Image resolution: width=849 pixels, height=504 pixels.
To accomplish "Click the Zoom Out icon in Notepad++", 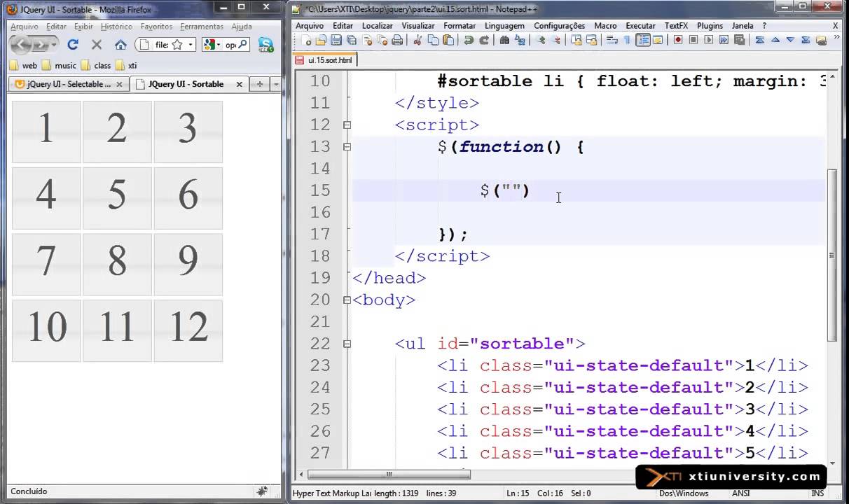I will click(557, 40).
